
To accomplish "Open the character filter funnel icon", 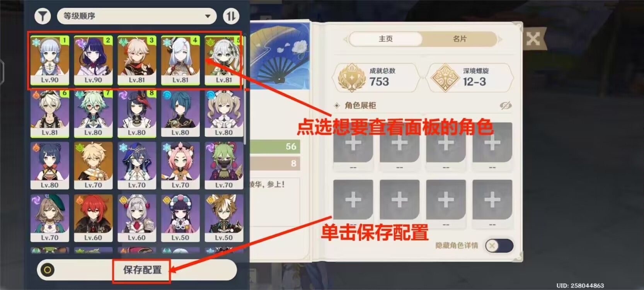I will [x=43, y=16].
